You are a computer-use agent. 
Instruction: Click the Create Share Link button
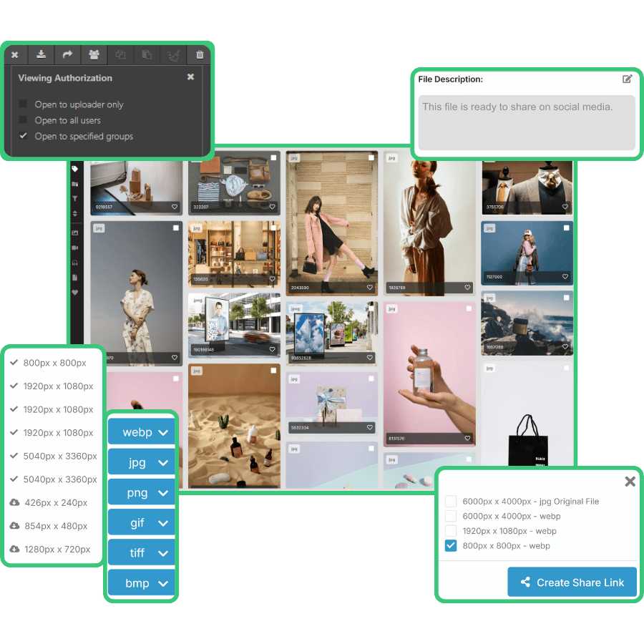pyautogui.click(x=572, y=582)
